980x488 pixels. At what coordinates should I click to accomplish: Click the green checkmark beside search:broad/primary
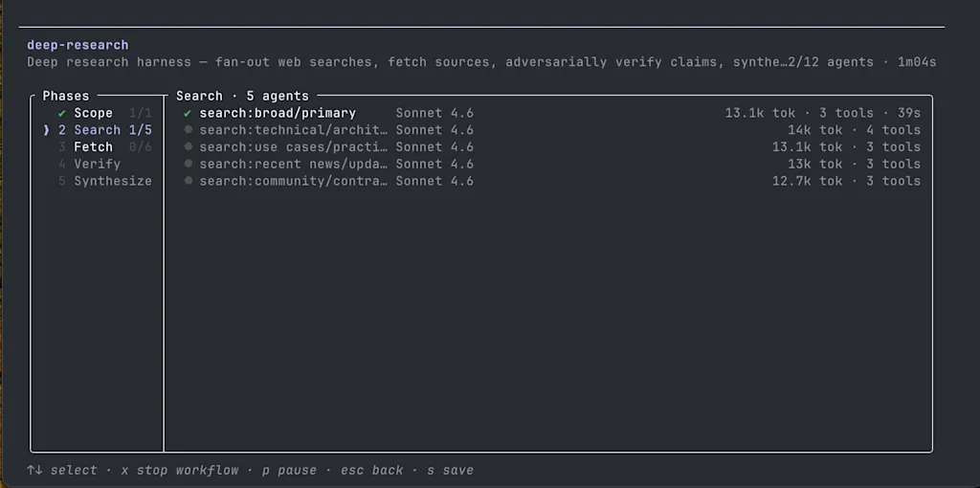coord(188,114)
